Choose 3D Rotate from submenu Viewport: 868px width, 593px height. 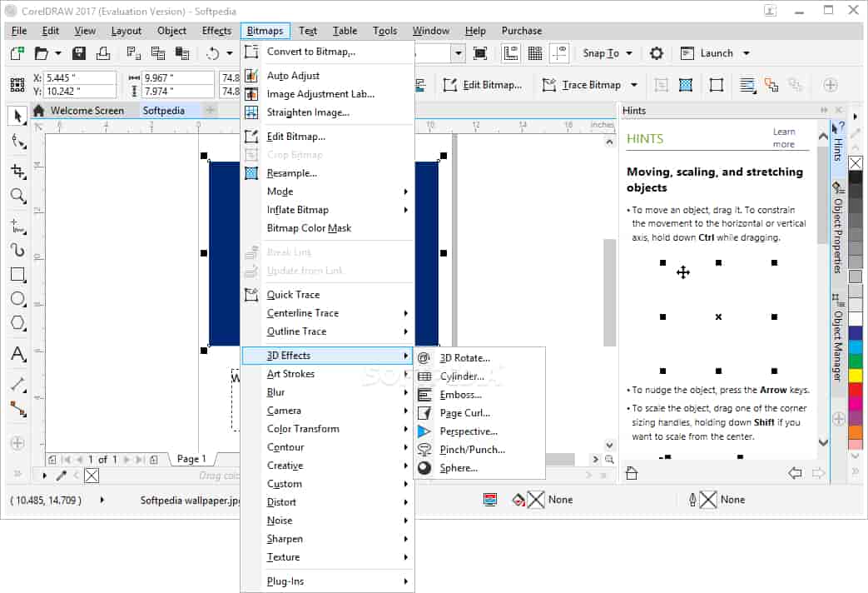click(x=479, y=358)
